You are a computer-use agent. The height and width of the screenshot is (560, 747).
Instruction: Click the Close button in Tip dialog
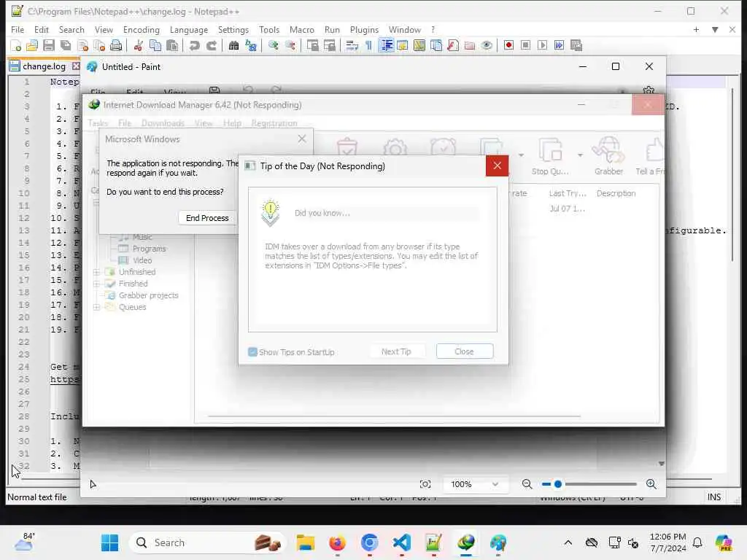465,351
